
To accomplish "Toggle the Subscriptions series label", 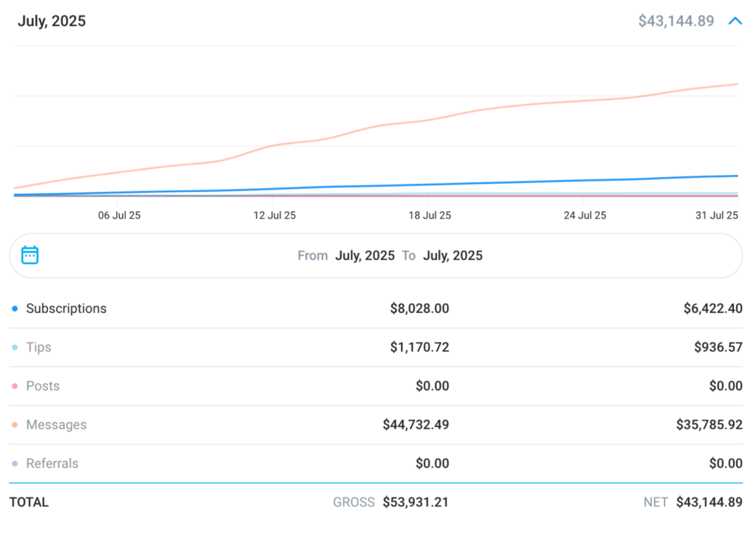I will 66,309.
